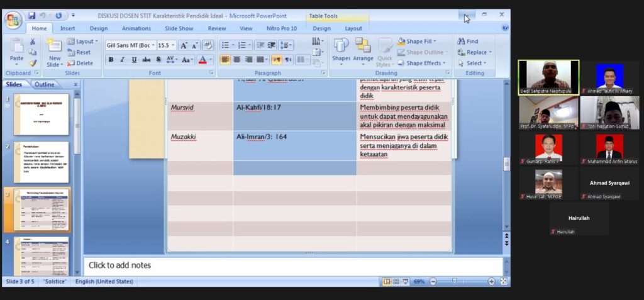
Task: Clear all text formatting
Action: (208, 45)
